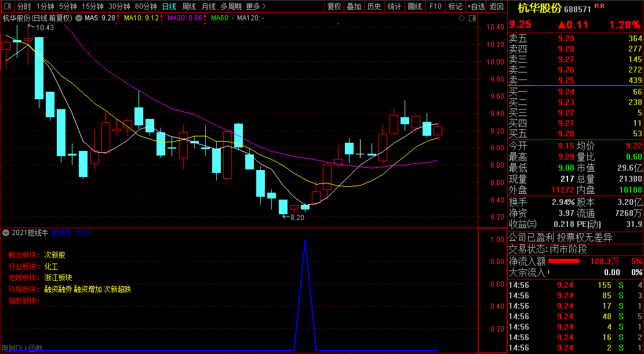Viewport: 644px width, 354px height.
Task: Switch to 周线 weekly chart
Action: pyautogui.click(x=188, y=6)
